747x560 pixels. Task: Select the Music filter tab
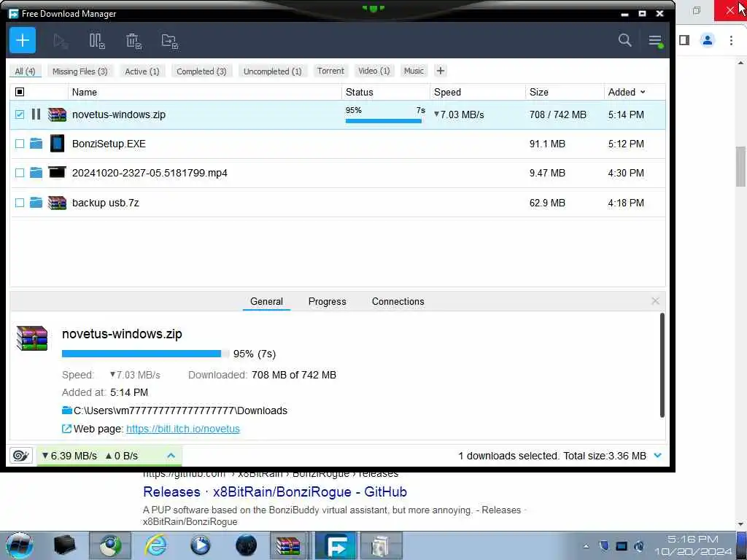(x=414, y=71)
